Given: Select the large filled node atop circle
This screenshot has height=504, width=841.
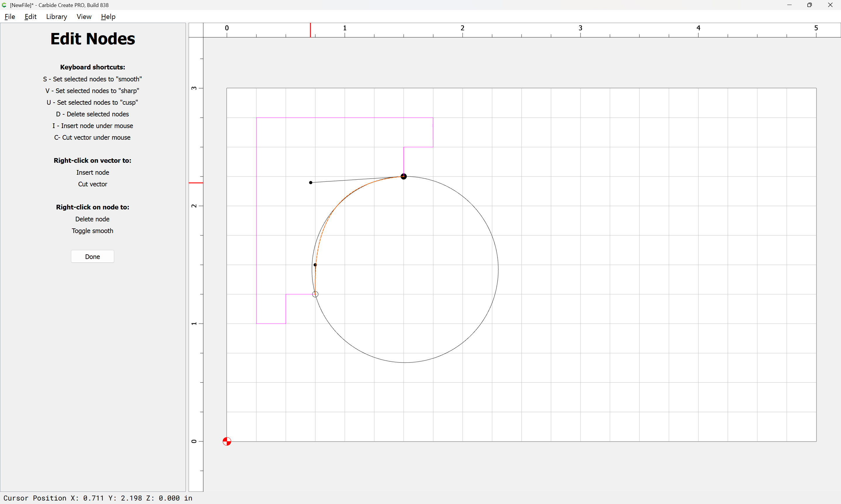Looking at the screenshot, I should pyautogui.click(x=404, y=176).
